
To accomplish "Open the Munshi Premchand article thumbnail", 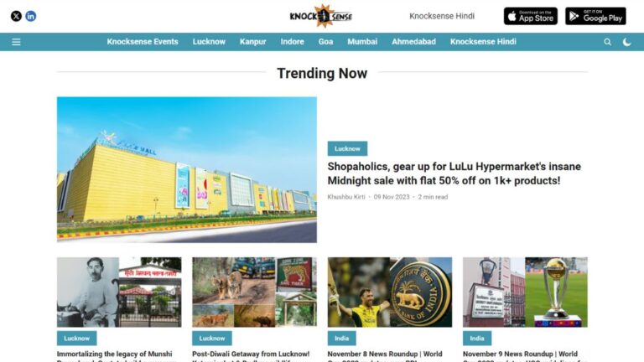I will [119, 292].
